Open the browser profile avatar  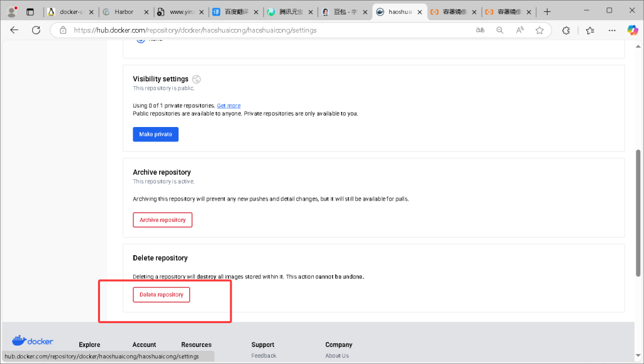coord(11,11)
